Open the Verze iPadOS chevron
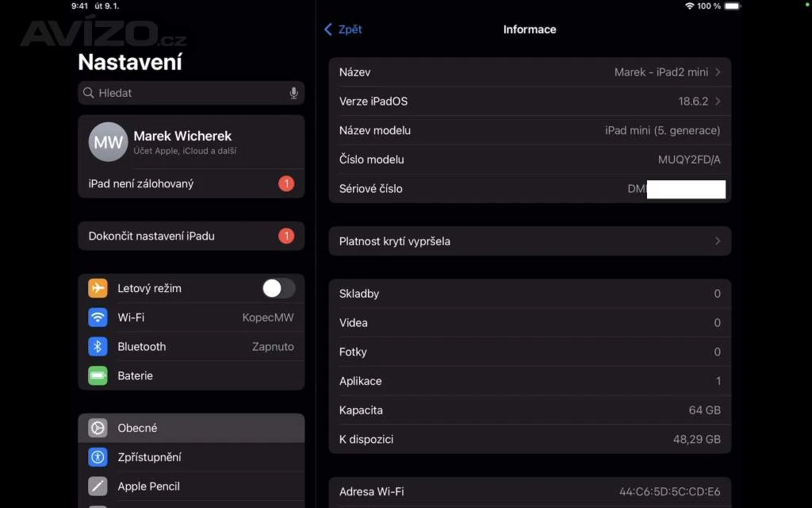Viewport: 812px width, 508px height. [x=718, y=101]
